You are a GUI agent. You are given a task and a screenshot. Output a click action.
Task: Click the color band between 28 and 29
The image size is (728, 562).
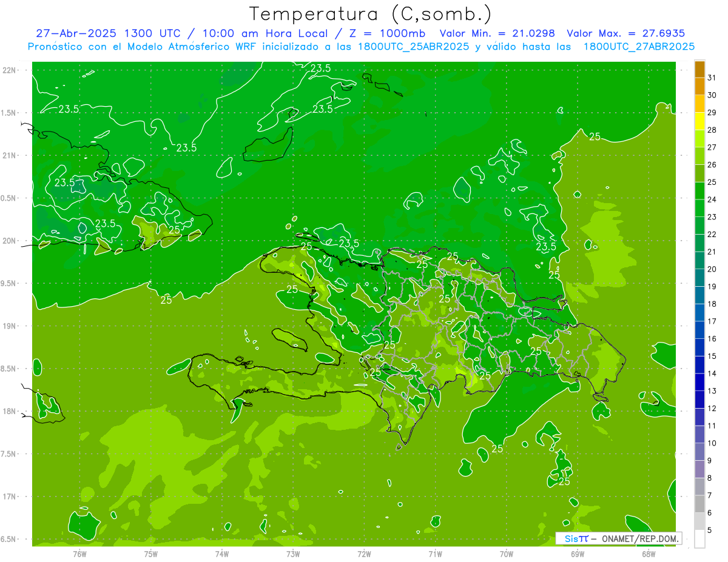pyautogui.click(x=699, y=121)
